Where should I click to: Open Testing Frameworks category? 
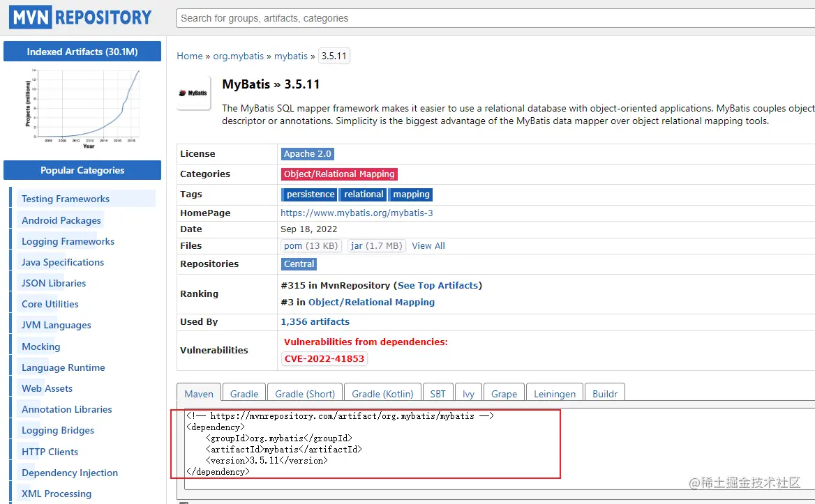66,199
